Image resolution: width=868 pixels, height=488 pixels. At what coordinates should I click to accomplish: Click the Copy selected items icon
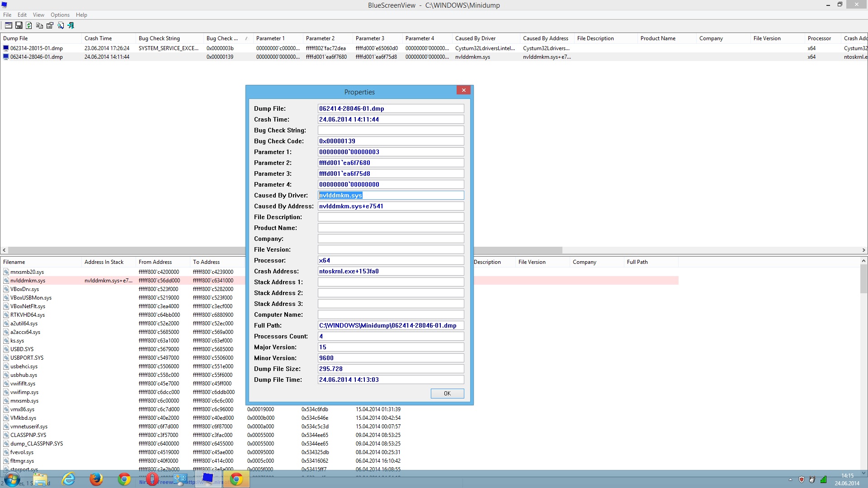39,26
